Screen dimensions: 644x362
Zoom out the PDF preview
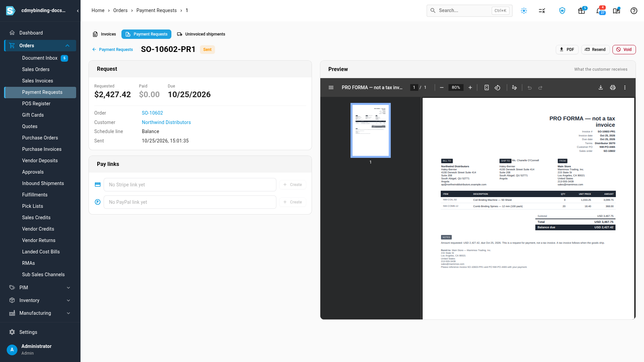click(442, 87)
